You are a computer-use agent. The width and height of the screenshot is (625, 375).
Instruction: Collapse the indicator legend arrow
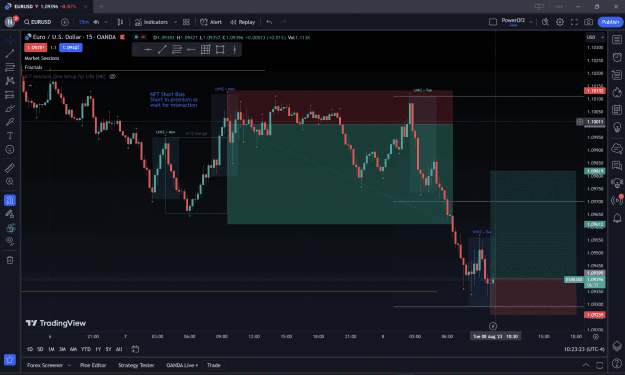(30, 85)
